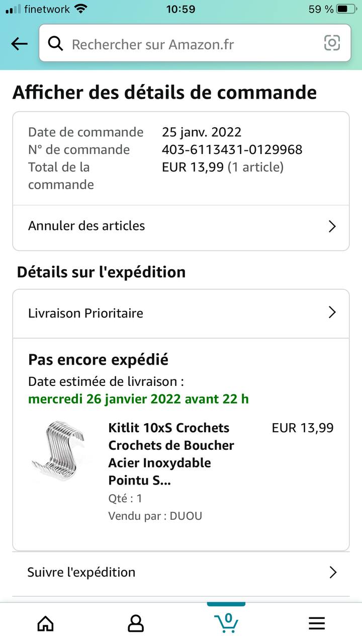Open camera scan search icon

(x=332, y=43)
